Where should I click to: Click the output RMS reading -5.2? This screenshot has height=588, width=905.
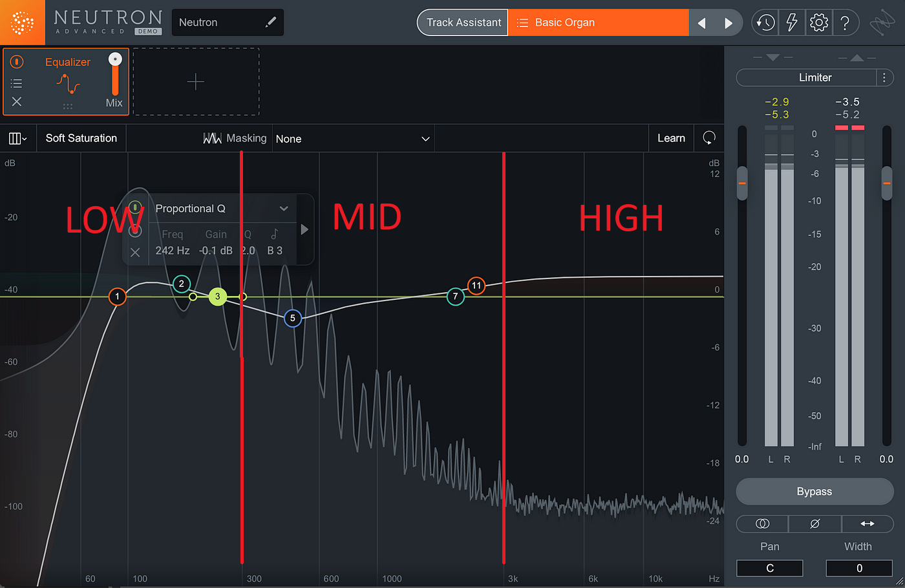click(x=847, y=115)
